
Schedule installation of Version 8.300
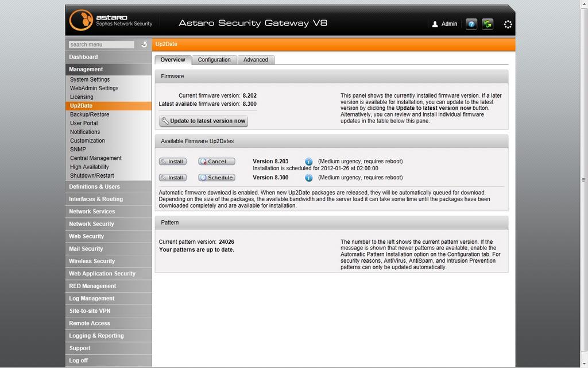pos(216,178)
